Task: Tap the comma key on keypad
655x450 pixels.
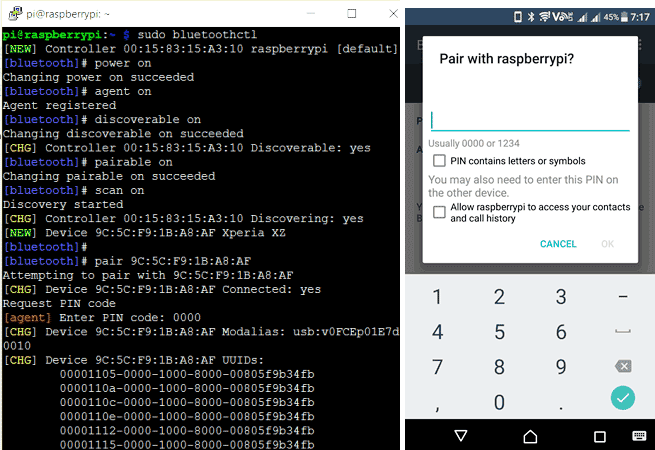Action: (x=437, y=408)
